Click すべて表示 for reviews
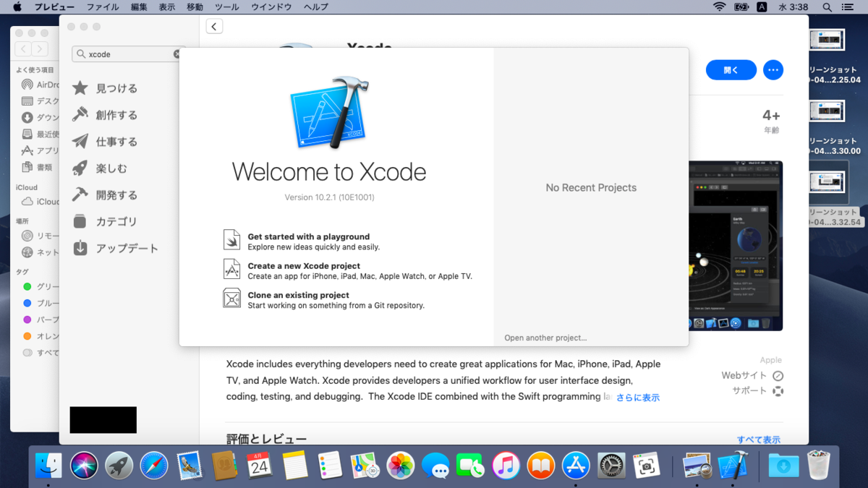Image resolution: width=868 pixels, height=488 pixels. coord(759,440)
